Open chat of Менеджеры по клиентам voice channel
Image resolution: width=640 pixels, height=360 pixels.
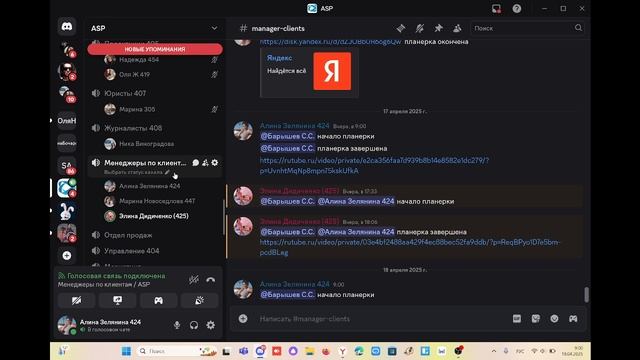click(196, 163)
